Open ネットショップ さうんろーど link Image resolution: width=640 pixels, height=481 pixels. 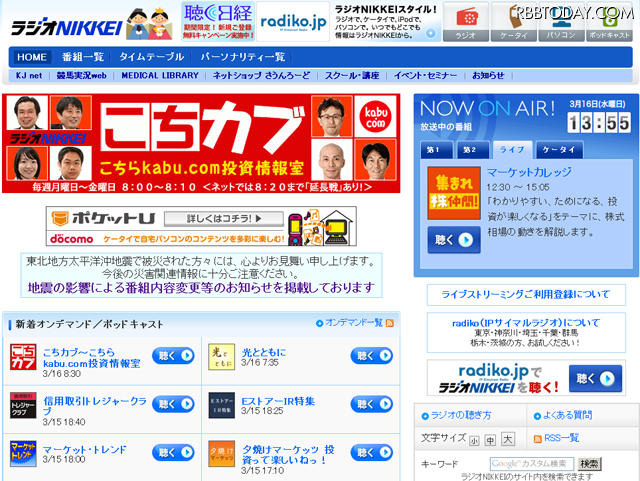[261, 76]
